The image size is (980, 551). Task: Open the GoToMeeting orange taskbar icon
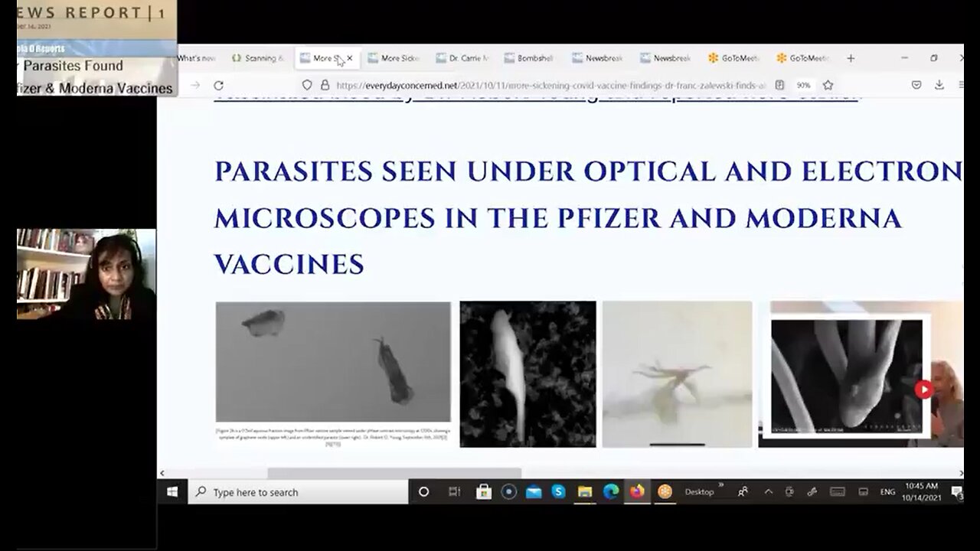tap(665, 492)
